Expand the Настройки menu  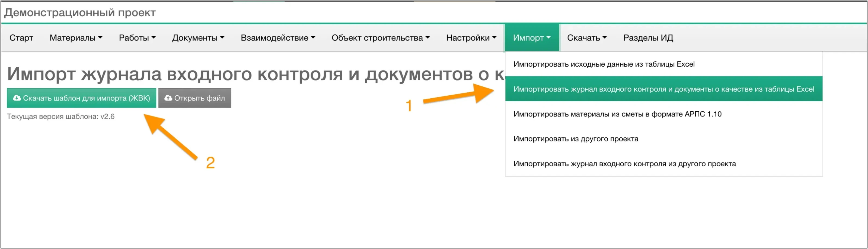pos(471,38)
